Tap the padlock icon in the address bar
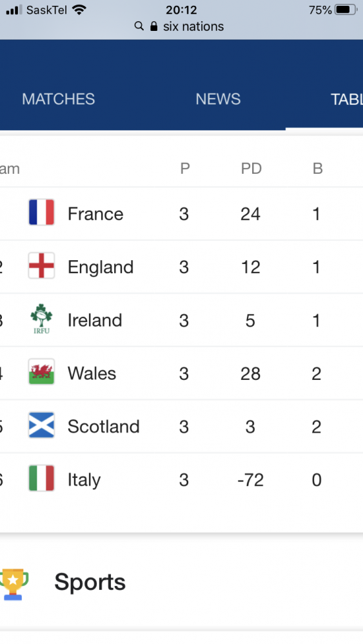Screen dimensions: 363x644 (153, 26)
